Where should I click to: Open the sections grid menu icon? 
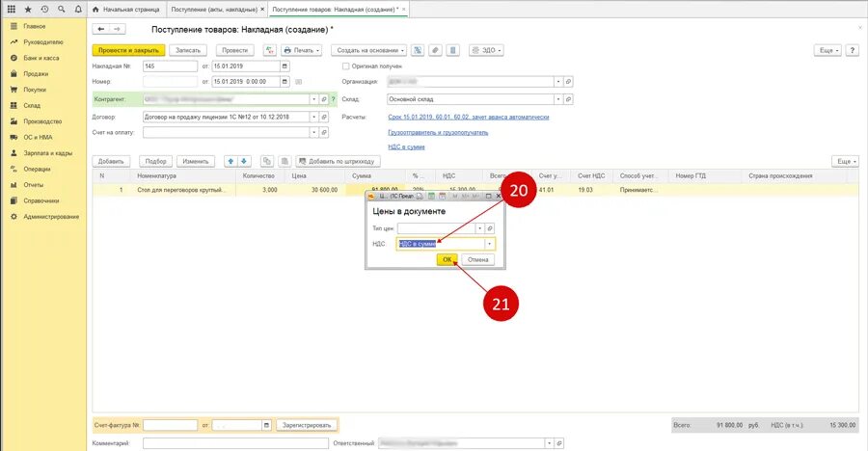click(11, 10)
